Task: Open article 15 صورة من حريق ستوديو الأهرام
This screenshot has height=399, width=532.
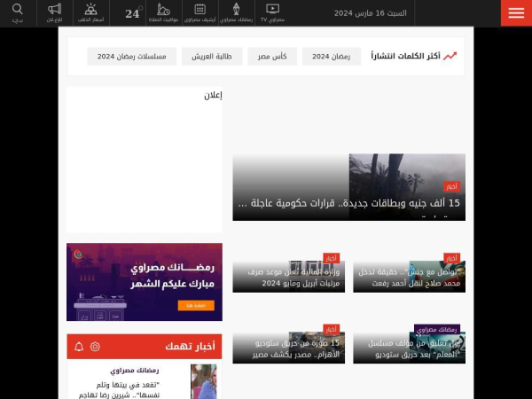Action: click(x=296, y=348)
